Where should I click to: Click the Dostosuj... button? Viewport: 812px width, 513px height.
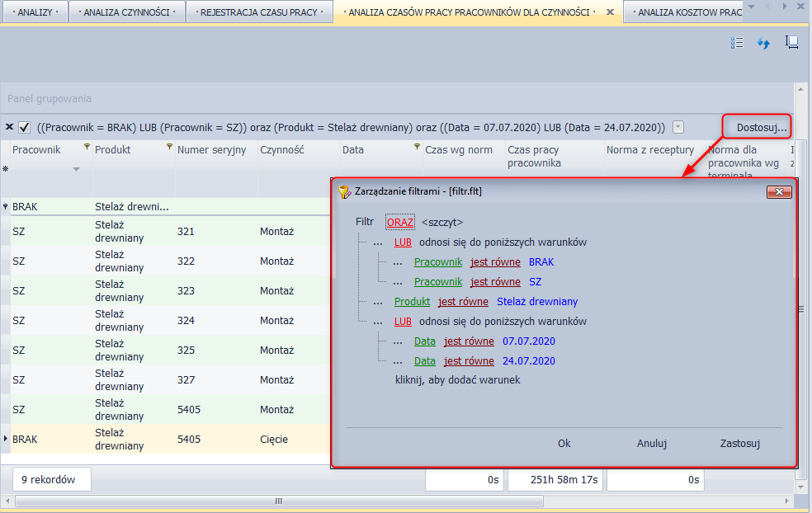coord(761,127)
